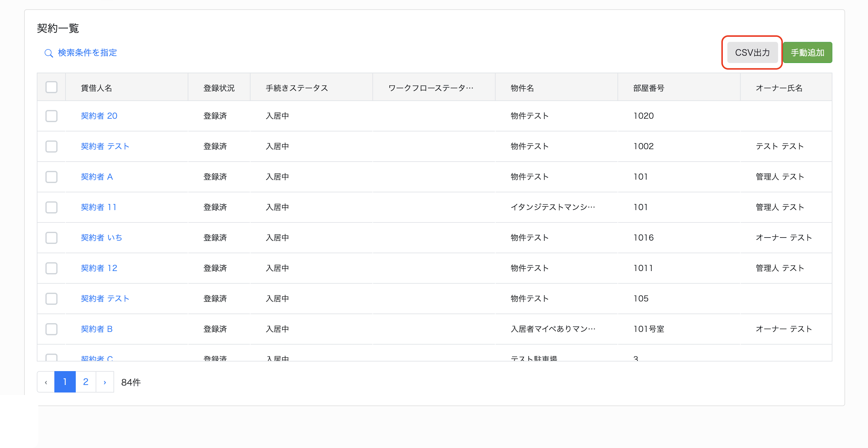Click the 手動追加 green button

[x=807, y=52]
